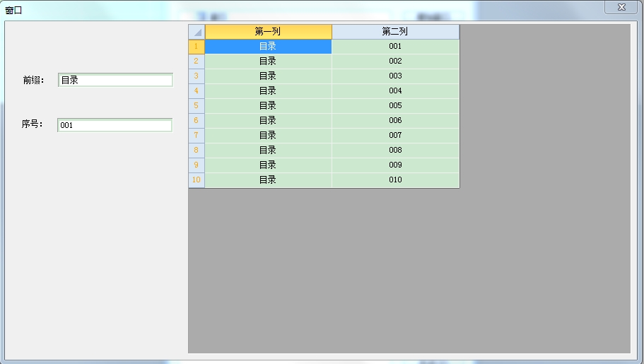Click the 目录 cell in row 7
The height and width of the screenshot is (364, 644).
pos(268,135)
